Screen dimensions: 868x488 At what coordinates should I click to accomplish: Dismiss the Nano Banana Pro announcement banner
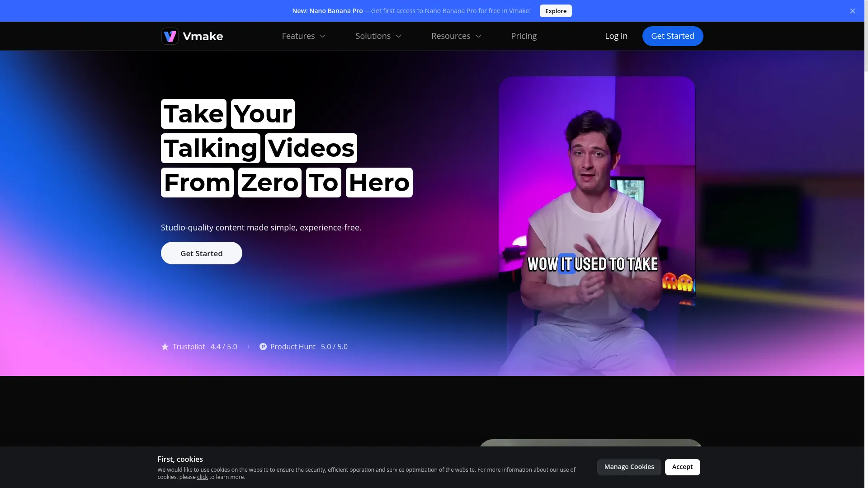[x=853, y=11]
